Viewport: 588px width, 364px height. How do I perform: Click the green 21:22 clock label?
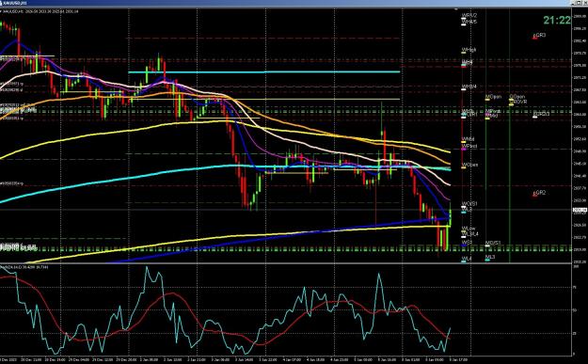pyautogui.click(x=557, y=21)
